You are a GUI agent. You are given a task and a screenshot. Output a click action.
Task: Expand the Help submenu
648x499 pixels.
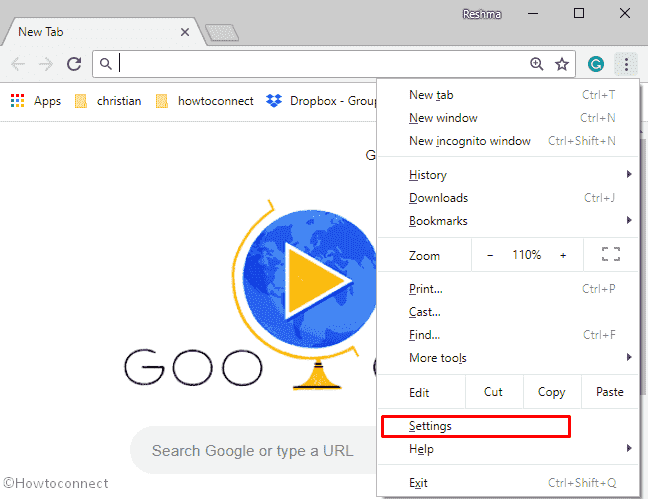coord(508,449)
